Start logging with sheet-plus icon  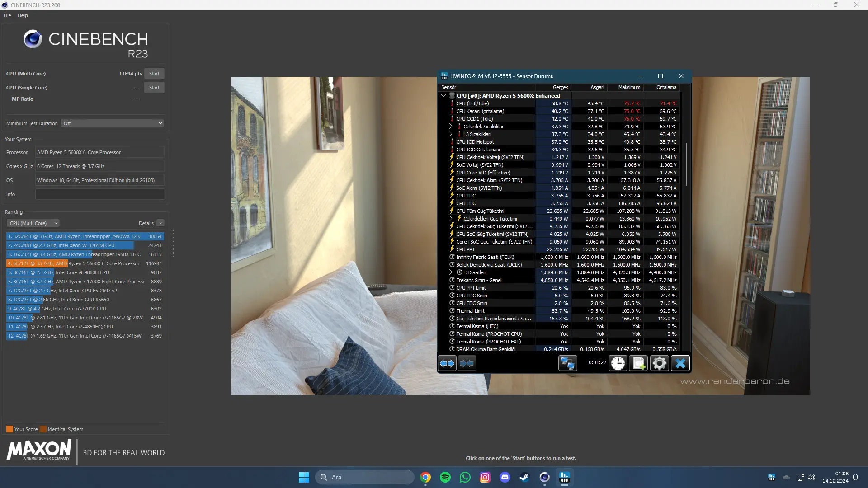pyautogui.click(x=639, y=363)
